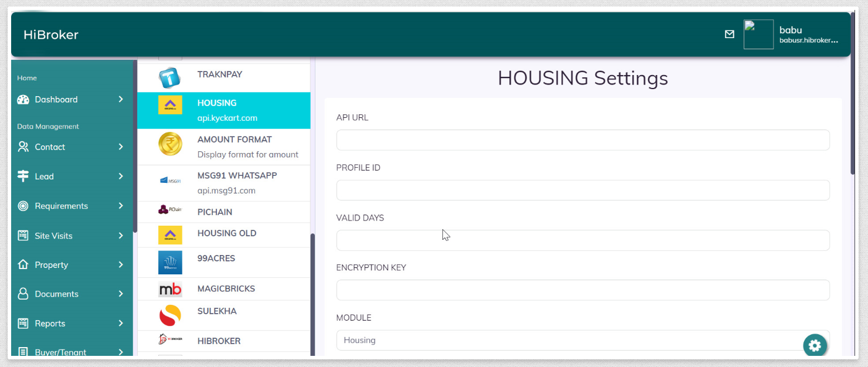Viewport: 868px width, 367px height.
Task: Select the PiChain integration icon
Action: (x=170, y=212)
